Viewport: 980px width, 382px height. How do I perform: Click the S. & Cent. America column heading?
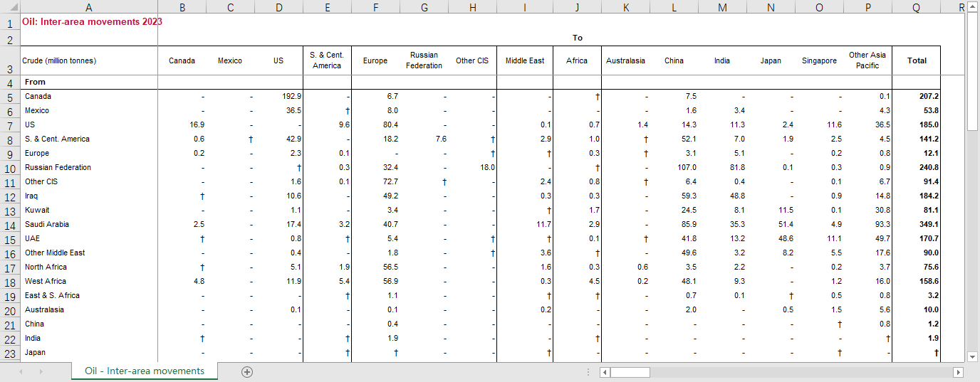[x=327, y=60]
